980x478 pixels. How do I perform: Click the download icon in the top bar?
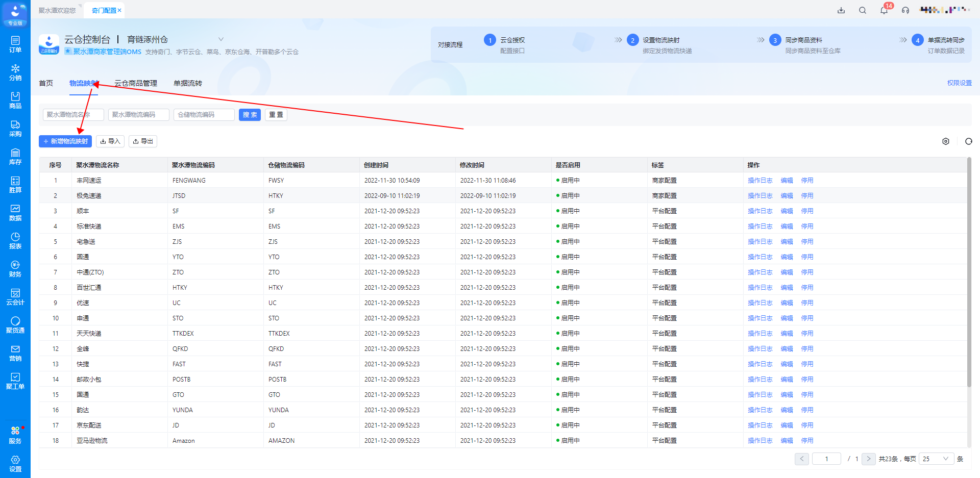[x=841, y=10]
